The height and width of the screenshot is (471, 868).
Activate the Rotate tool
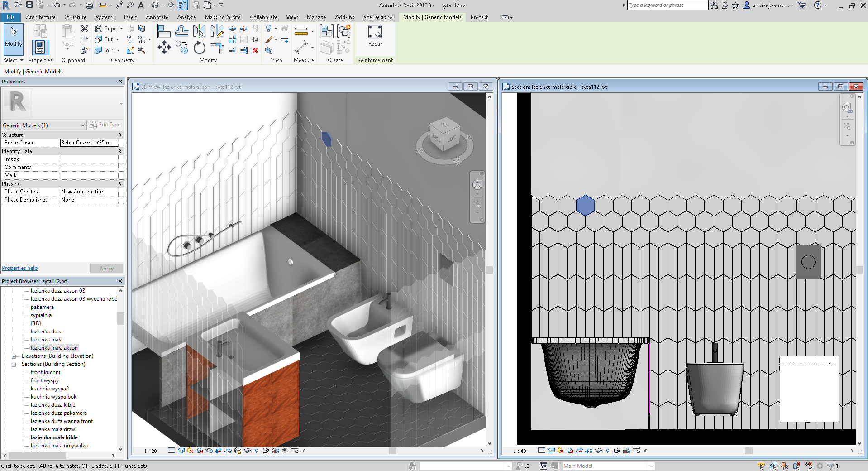[x=199, y=48]
